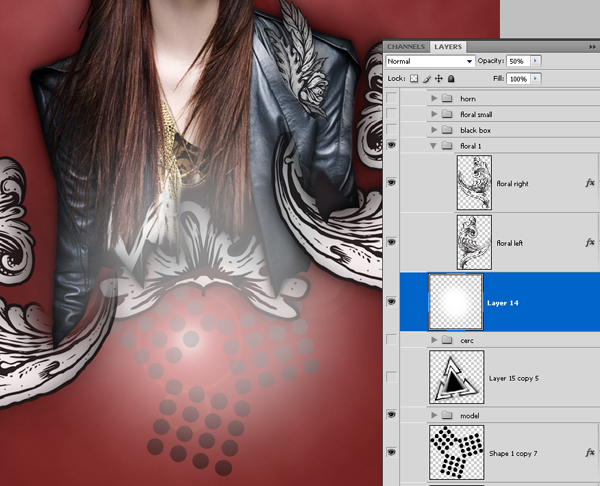
Task: Select the floral right thumbnail
Action: coord(474,183)
